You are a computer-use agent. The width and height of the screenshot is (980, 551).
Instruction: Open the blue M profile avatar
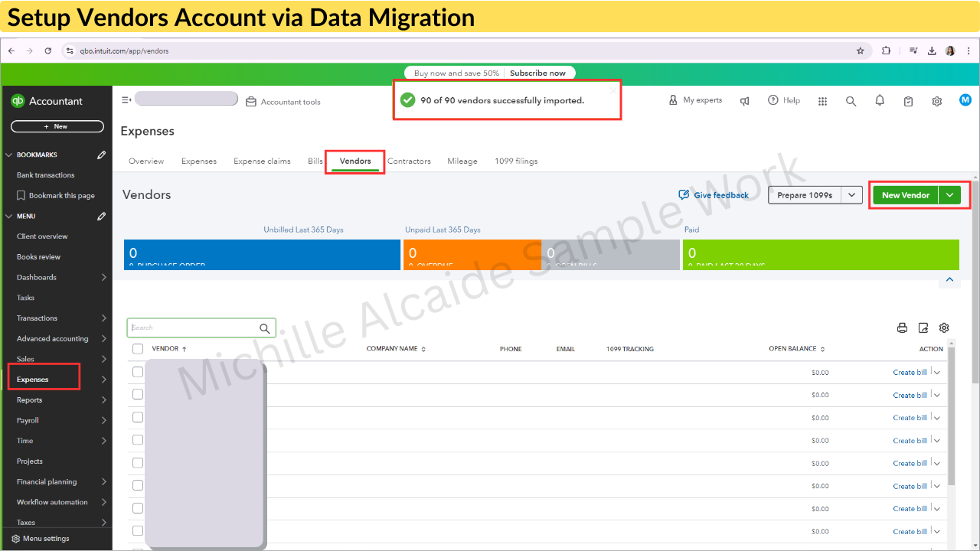(965, 100)
